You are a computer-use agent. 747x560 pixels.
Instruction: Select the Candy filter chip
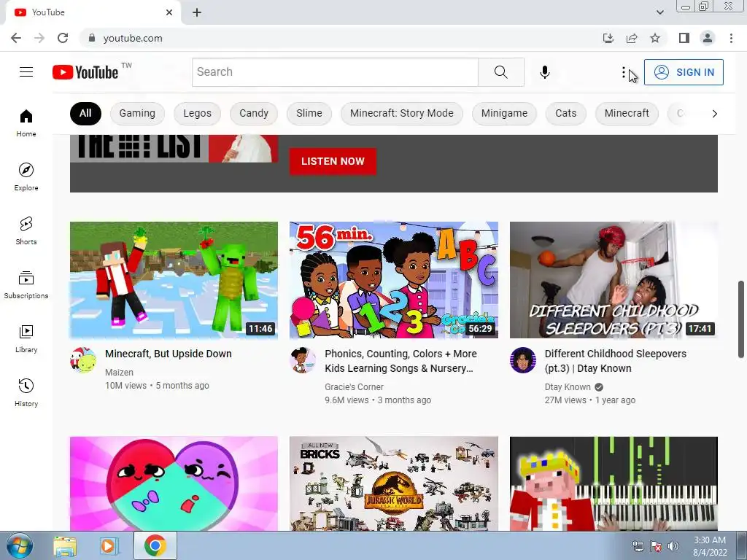pos(254,113)
